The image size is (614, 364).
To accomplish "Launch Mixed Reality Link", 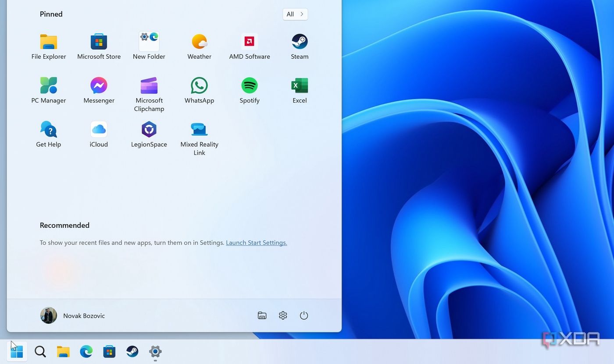I will (x=199, y=129).
